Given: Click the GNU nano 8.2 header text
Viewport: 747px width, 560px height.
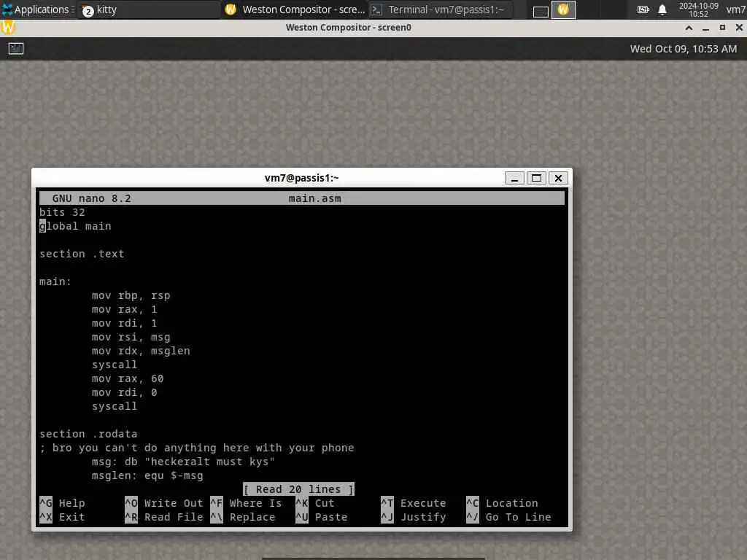Looking at the screenshot, I should [91, 198].
